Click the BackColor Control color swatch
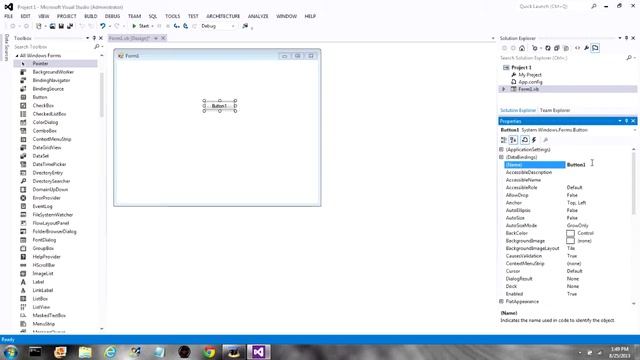This screenshot has width=640, height=360. 570,233
